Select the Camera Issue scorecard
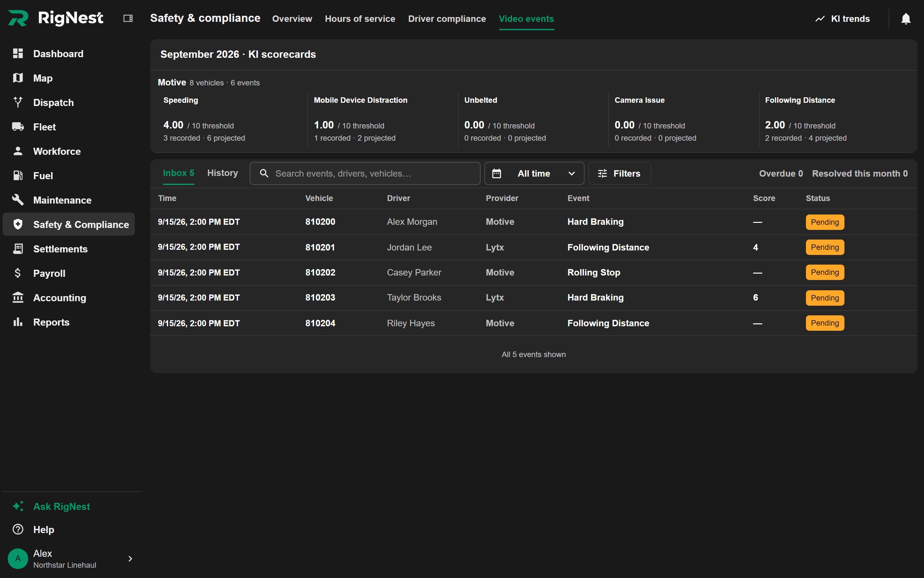 [683, 119]
